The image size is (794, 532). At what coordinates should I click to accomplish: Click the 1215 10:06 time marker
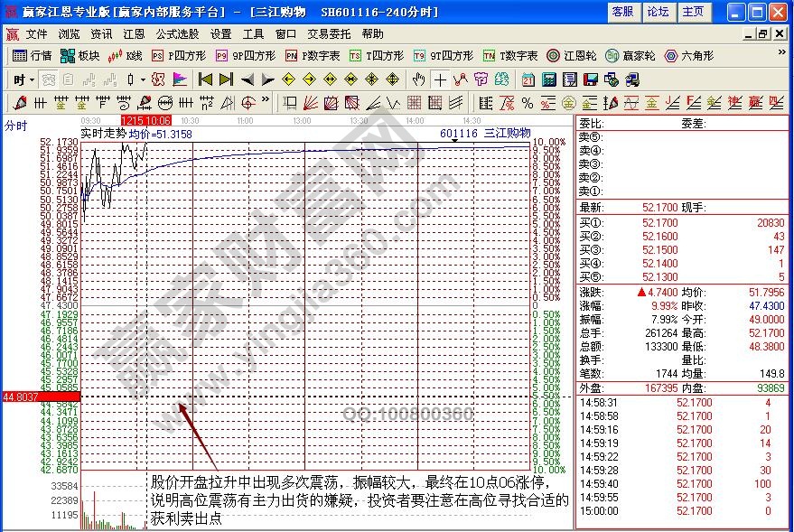click(145, 120)
